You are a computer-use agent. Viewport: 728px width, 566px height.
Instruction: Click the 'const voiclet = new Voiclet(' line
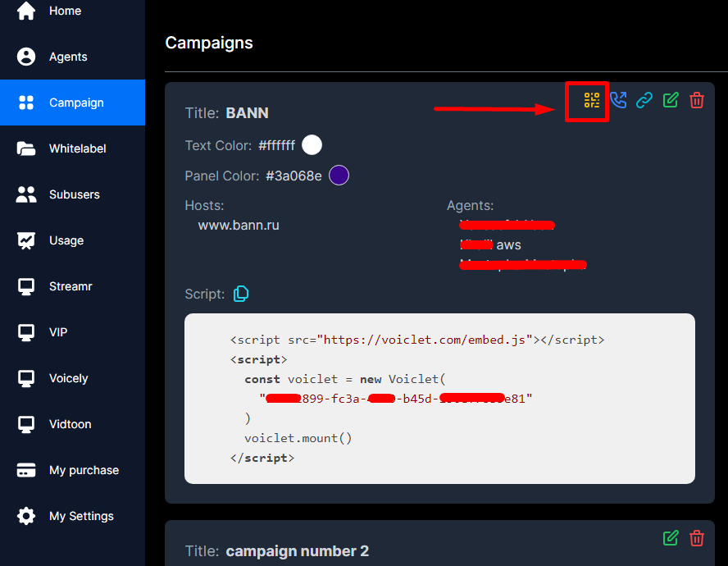click(x=345, y=379)
